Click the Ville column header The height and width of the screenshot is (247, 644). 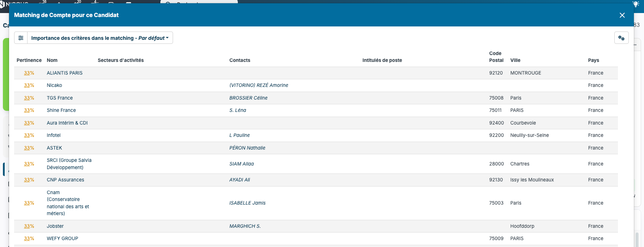[x=515, y=60]
